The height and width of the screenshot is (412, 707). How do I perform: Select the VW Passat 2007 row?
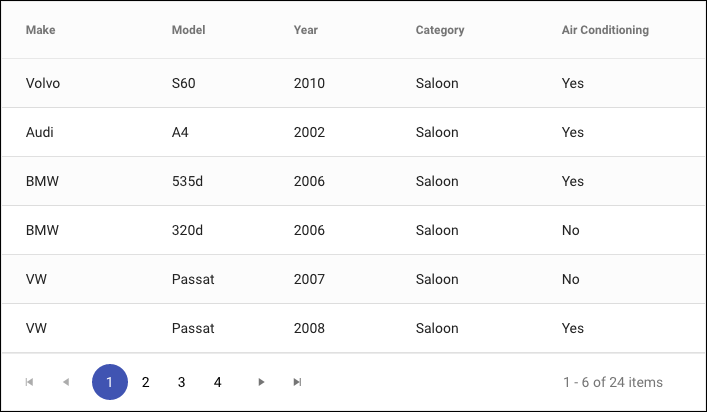click(353, 279)
